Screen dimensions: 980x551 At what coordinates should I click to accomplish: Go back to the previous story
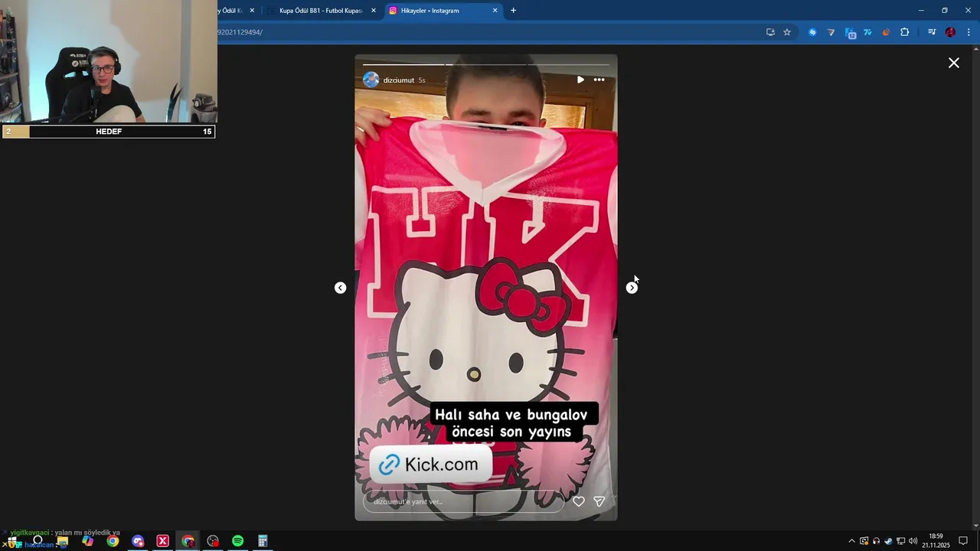tap(340, 288)
